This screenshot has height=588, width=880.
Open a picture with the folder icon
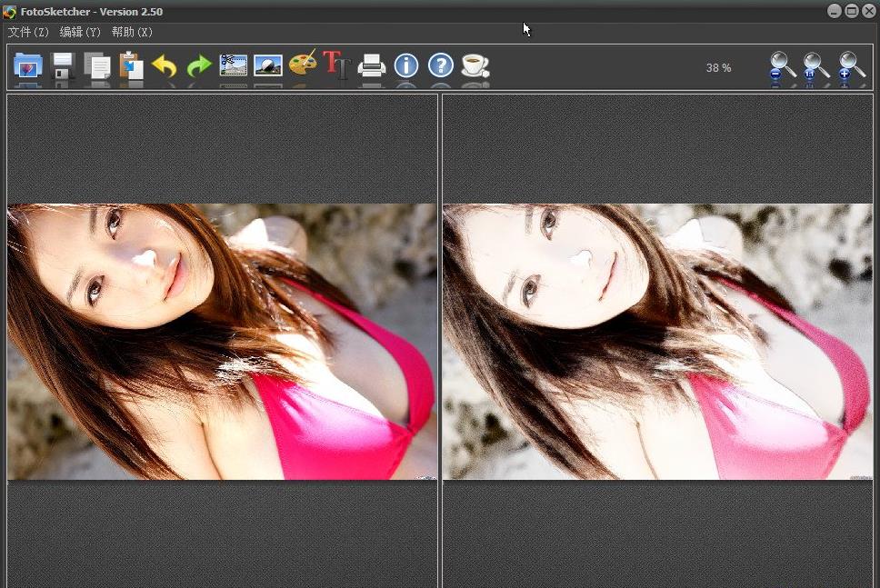(28, 66)
